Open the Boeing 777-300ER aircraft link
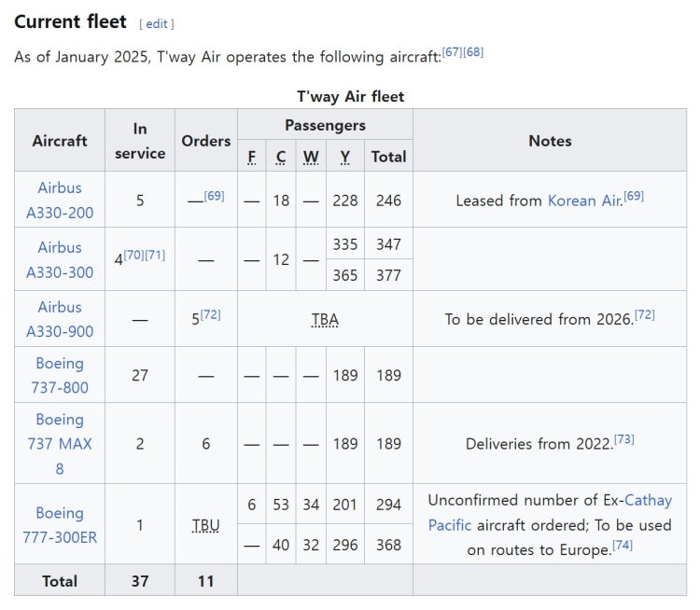The width and height of the screenshot is (700, 610). (x=60, y=525)
